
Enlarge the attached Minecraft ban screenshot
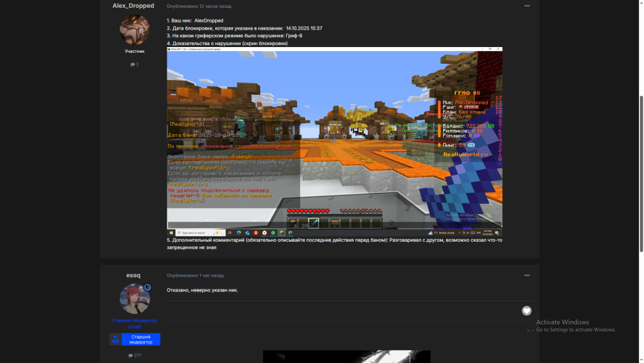tap(334, 141)
